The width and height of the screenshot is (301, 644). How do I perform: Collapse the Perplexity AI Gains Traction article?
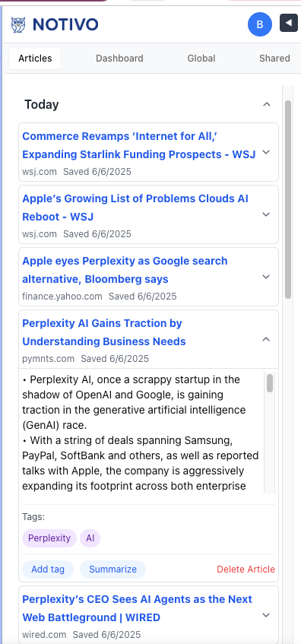click(x=266, y=339)
